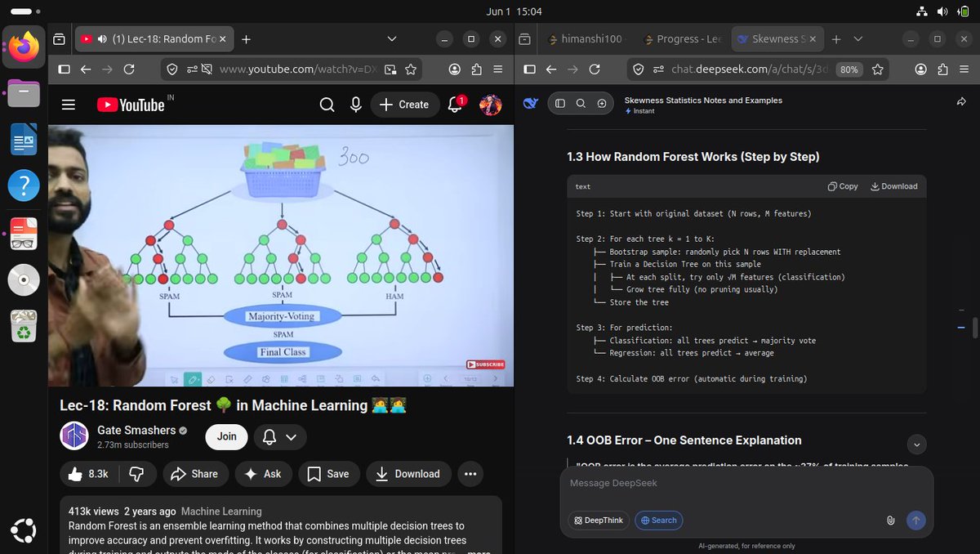Open the YouTube notifications bell

point(456,105)
